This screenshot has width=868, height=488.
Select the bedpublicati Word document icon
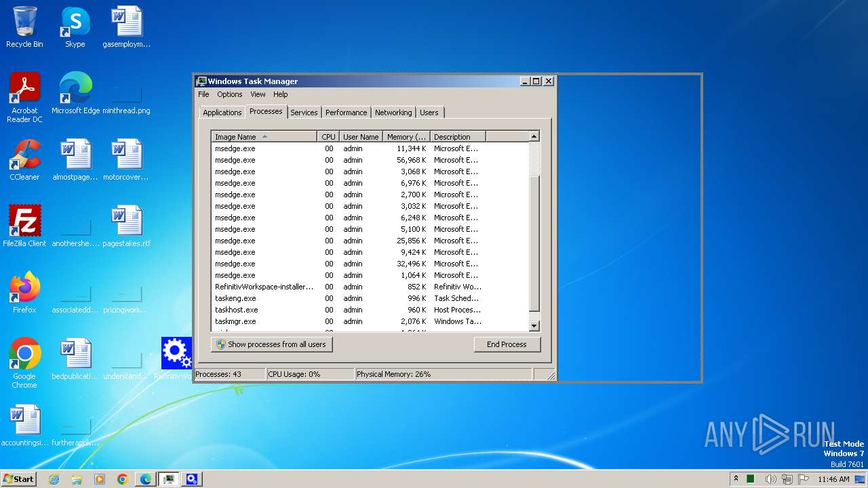[75, 359]
